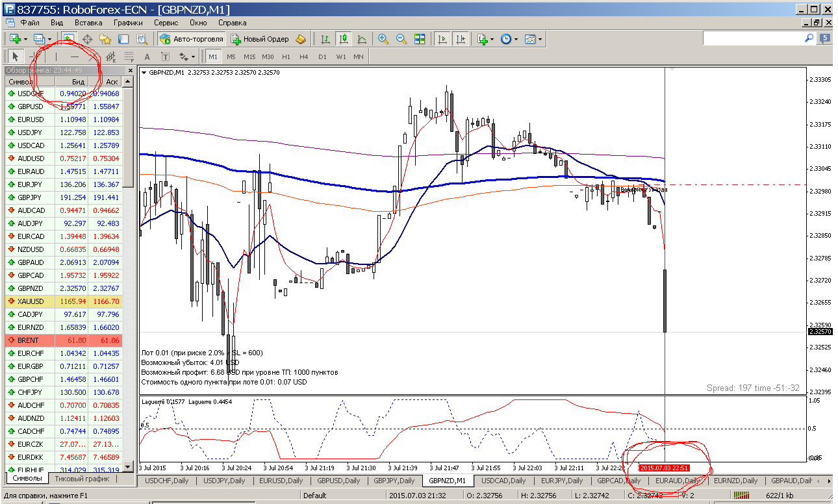This screenshot has width=838, height=504.
Task: Open the Navigator panel icon
Action: [x=105, y=39]
